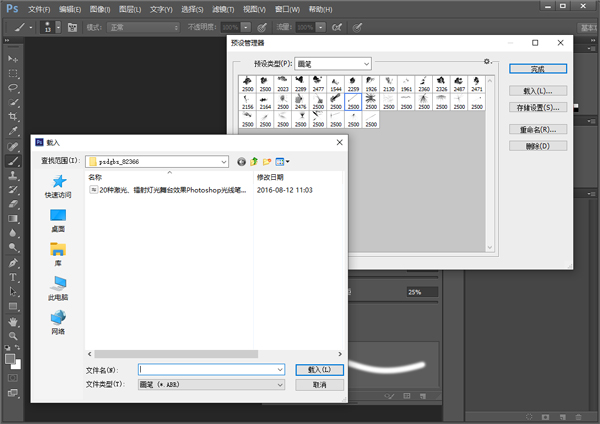Open the Quick Access location in the sidebar
Viewport: 600px width, 424px height.
click(x=58, y=186)
